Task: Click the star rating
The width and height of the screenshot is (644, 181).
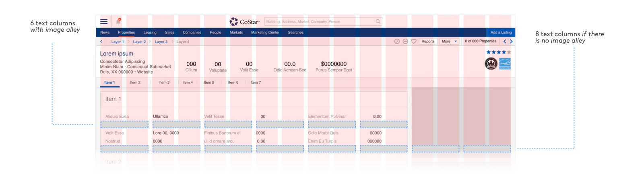Action: (x=498, y=52)
